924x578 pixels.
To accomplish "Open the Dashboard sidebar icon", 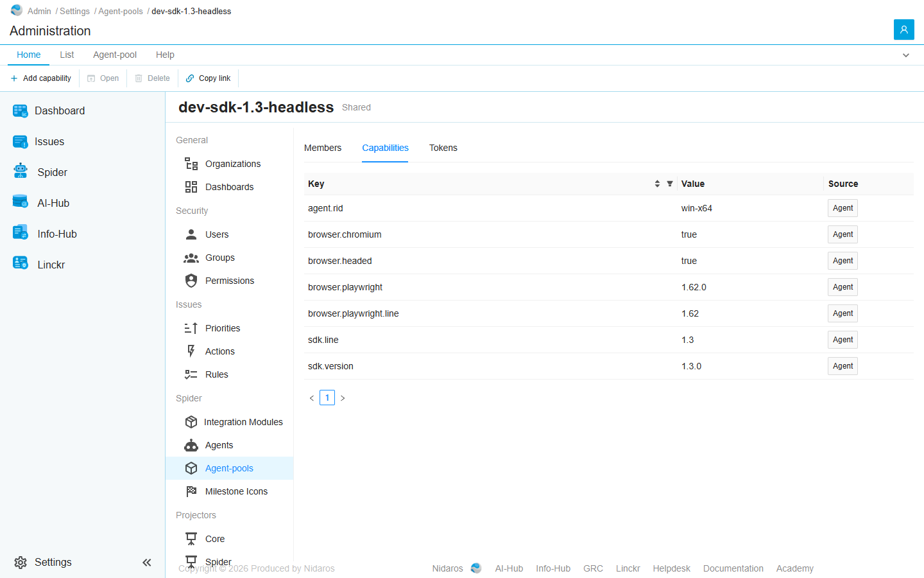I will pyautogui.click(x=21, y=111).
